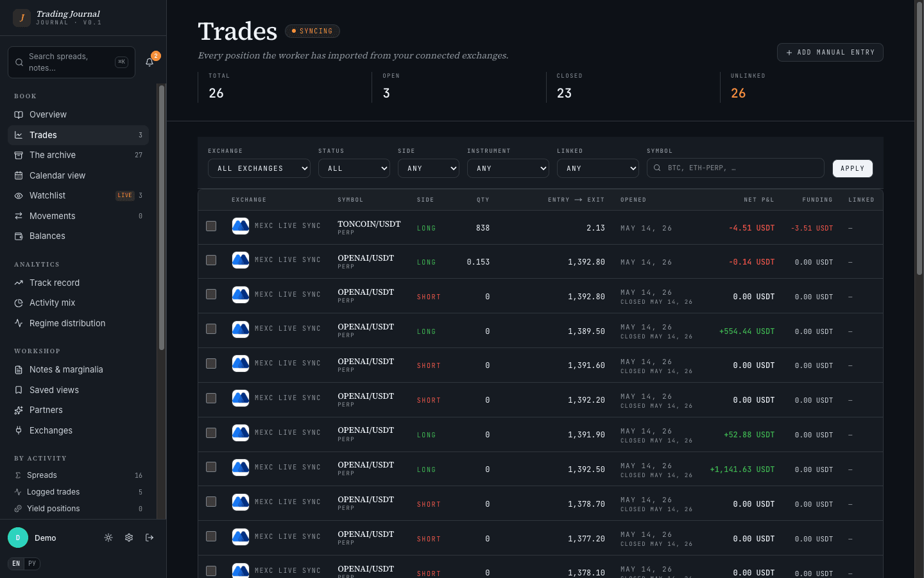Tick checkbox for the +1,141.63 USDT row
The width and height of the screenshot is (924, 578).
click(x=211, y=467)
